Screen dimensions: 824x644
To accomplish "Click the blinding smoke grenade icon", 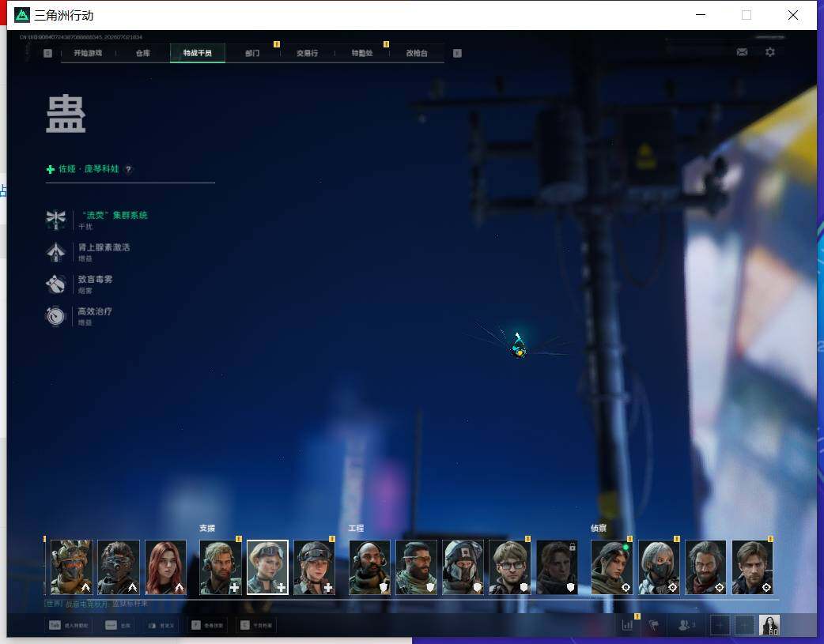I will click(x=55, y=284).
